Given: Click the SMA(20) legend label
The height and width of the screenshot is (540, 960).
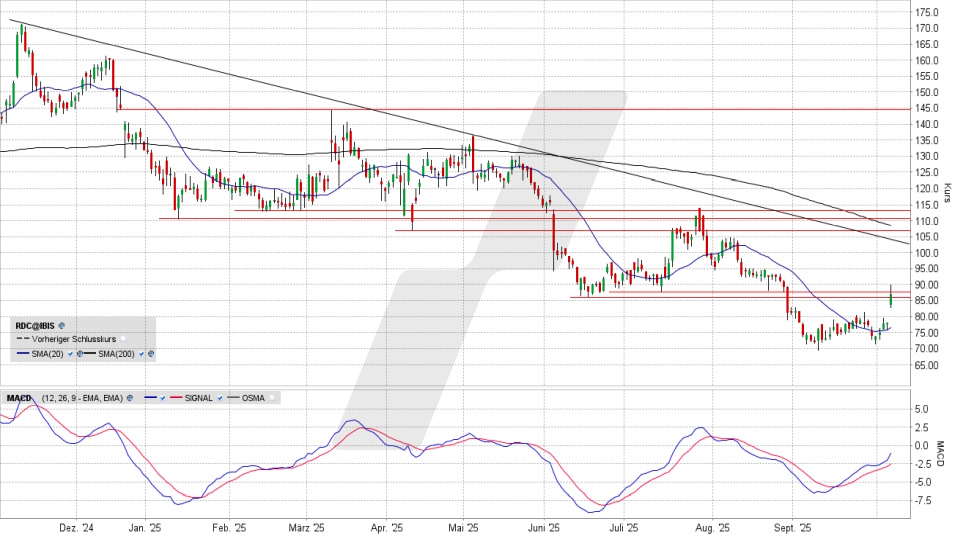Looking at the screenshot, I should [x=47, y=354].
